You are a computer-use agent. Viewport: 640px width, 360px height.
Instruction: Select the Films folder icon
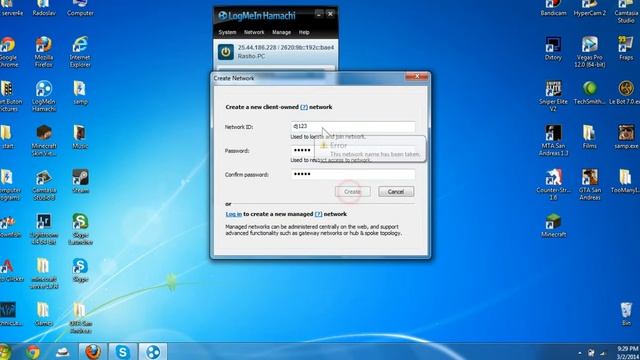click(x=589, y=137)
